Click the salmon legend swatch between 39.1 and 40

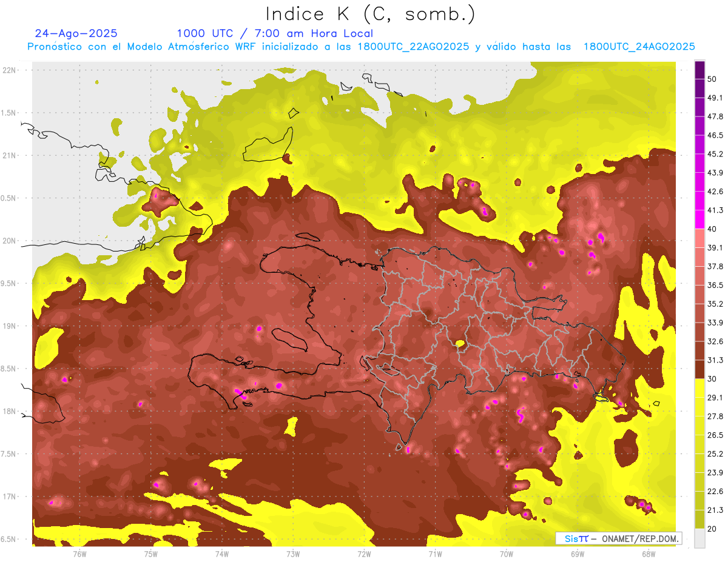click(x=699, y=238)
